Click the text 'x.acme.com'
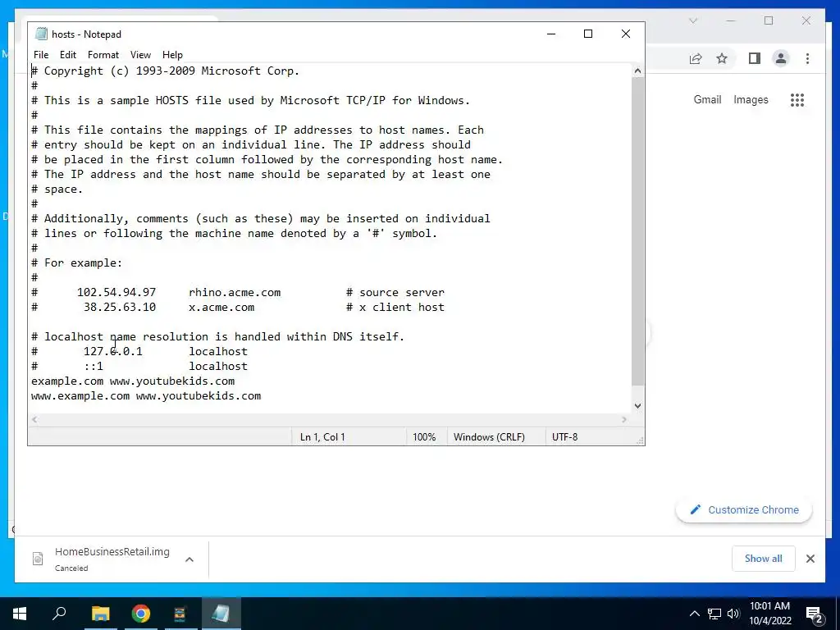Viewport: 840px width, 630px height. tap(221, 308)
